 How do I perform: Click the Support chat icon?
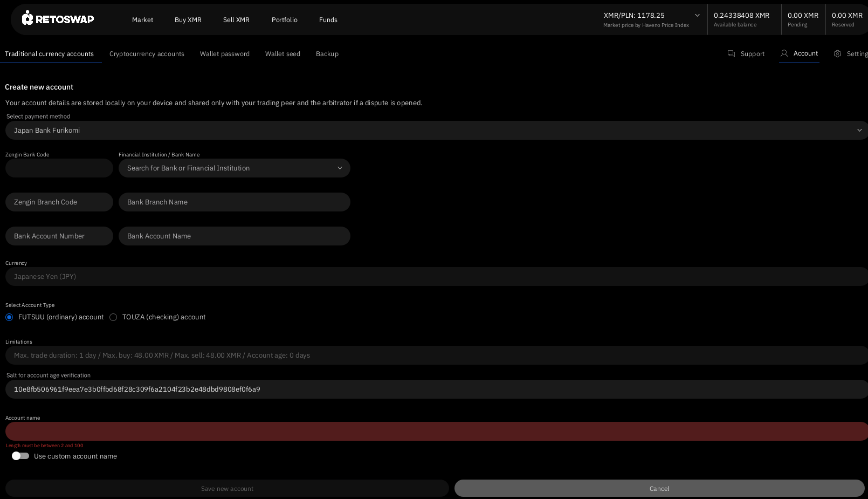point(731,54)
